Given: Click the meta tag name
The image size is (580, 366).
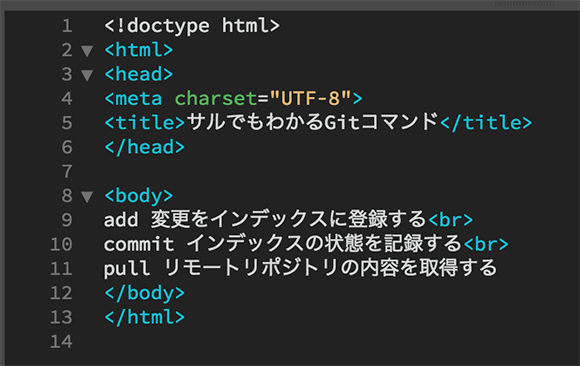Looking at the screenshot, I should pyautogui.click(x=139, y=99).
